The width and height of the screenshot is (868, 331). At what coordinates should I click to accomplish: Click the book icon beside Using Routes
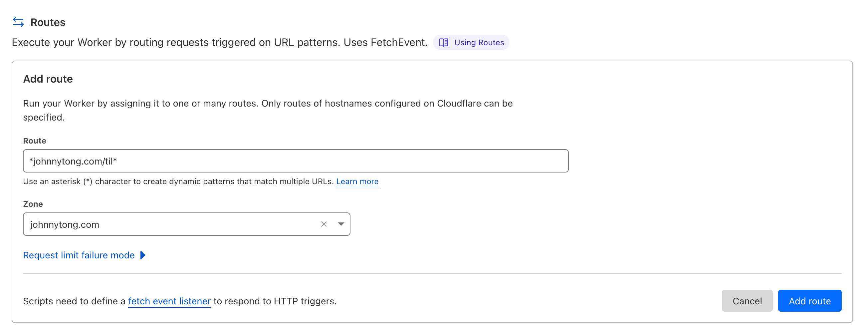[443, 43]
